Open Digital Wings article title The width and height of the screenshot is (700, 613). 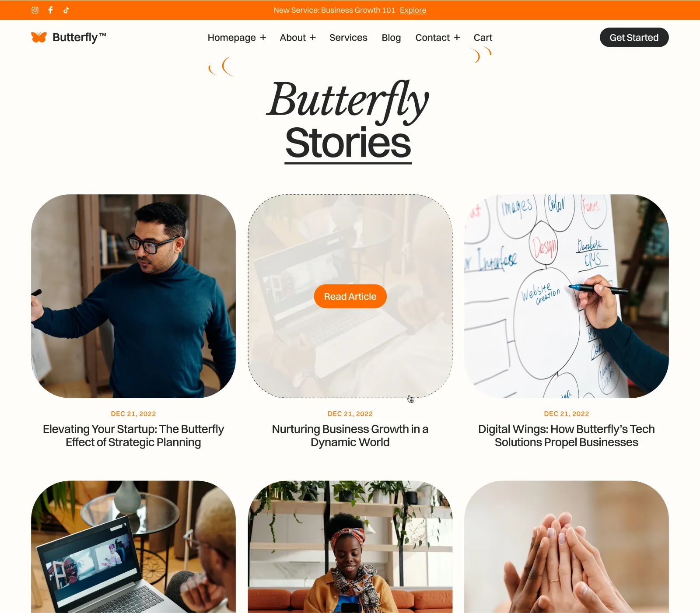567,436
